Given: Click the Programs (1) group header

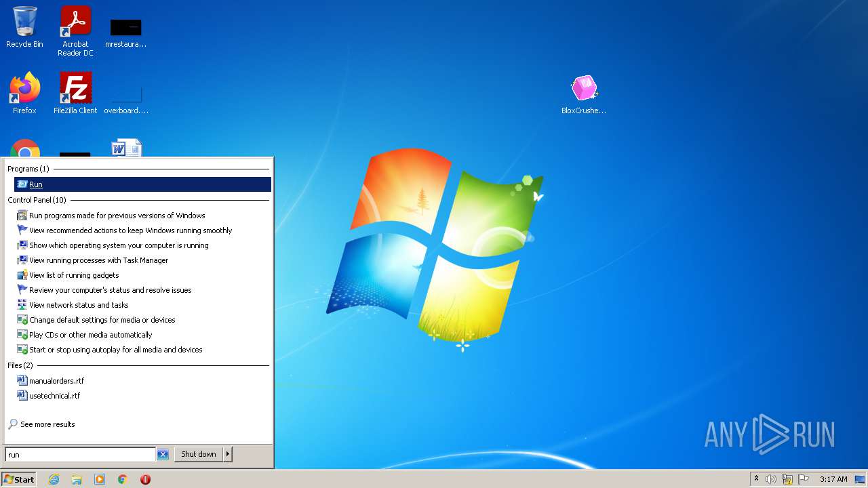Looking at the screenshot, I should (x=28, y=169).
